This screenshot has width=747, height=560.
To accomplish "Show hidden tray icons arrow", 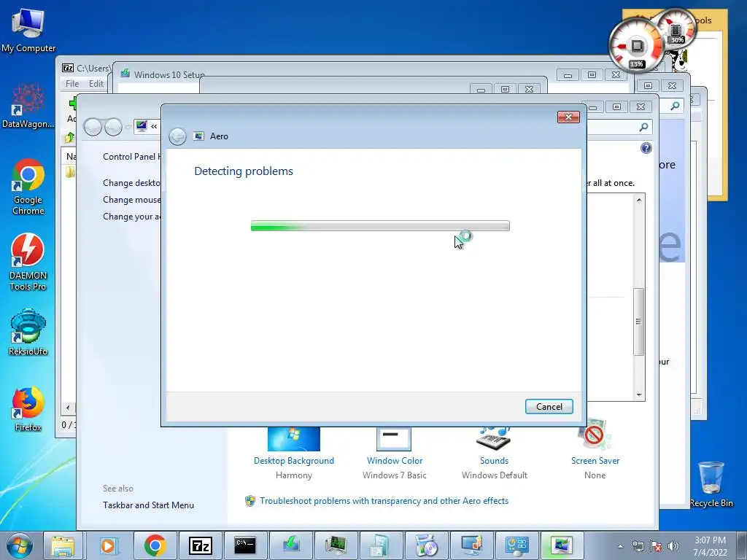I will pos(620,546).
